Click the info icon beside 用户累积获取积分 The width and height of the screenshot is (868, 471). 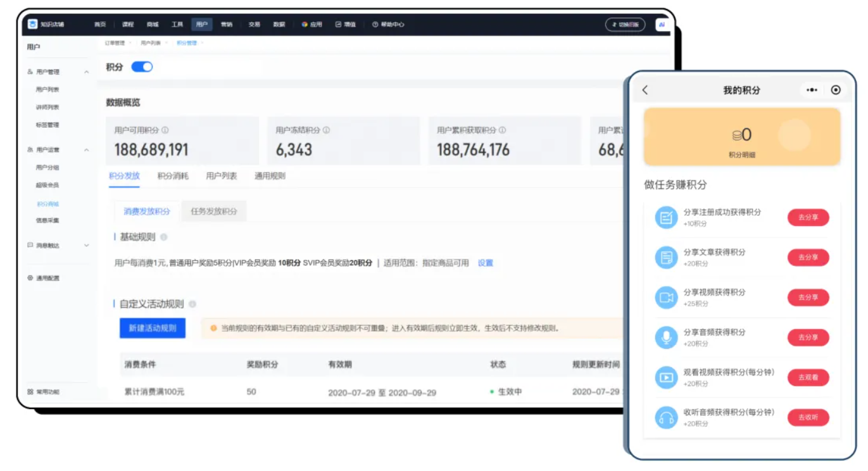point(502,130)
